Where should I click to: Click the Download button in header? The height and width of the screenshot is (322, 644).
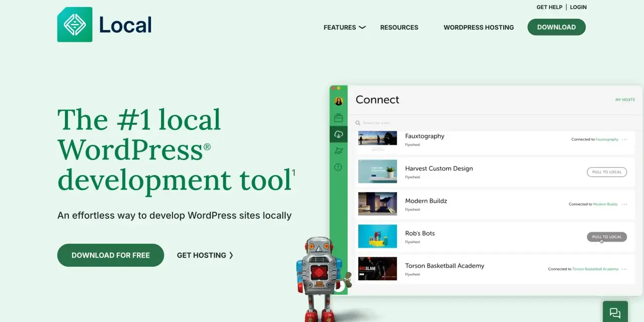[556, 27]
